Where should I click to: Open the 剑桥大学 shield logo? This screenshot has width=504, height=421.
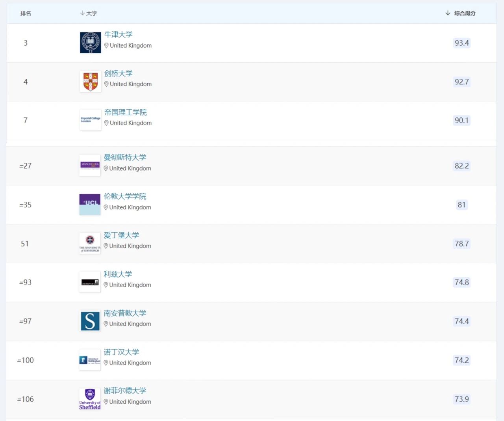[x=91, y=82]
